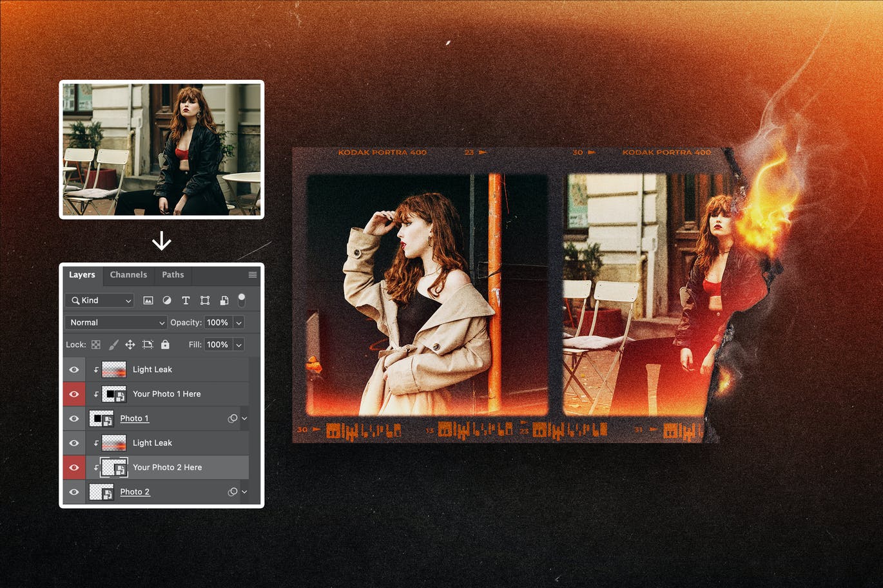Select the Your Photo 2 Here layer thumbnail
883x588 pixels.
tap(115, 468)
